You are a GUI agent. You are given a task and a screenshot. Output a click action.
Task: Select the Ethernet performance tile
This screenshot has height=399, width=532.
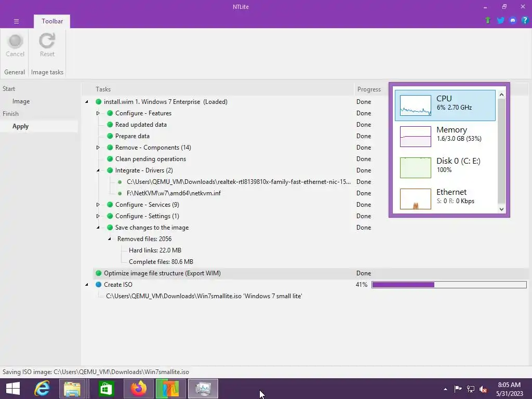click(x=445, y=199)
